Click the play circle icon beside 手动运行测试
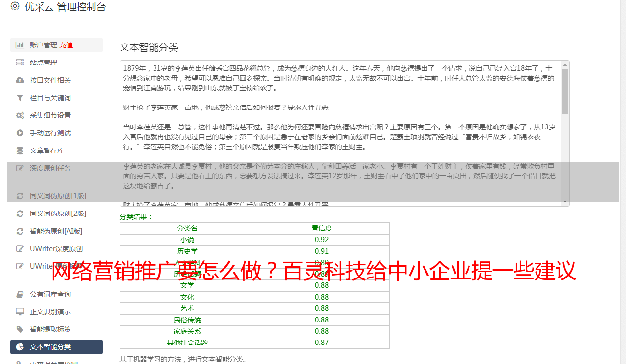The height and width of the screenshot is (364, 626). pos(20,133)
